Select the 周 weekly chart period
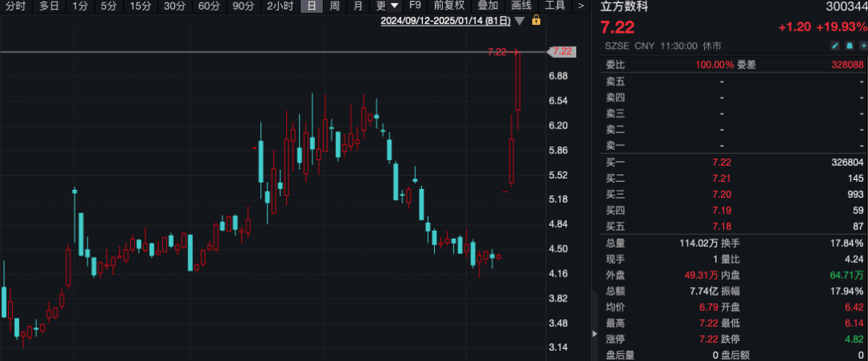The width and height of the screenshot is (868, 361). (334, 6)
